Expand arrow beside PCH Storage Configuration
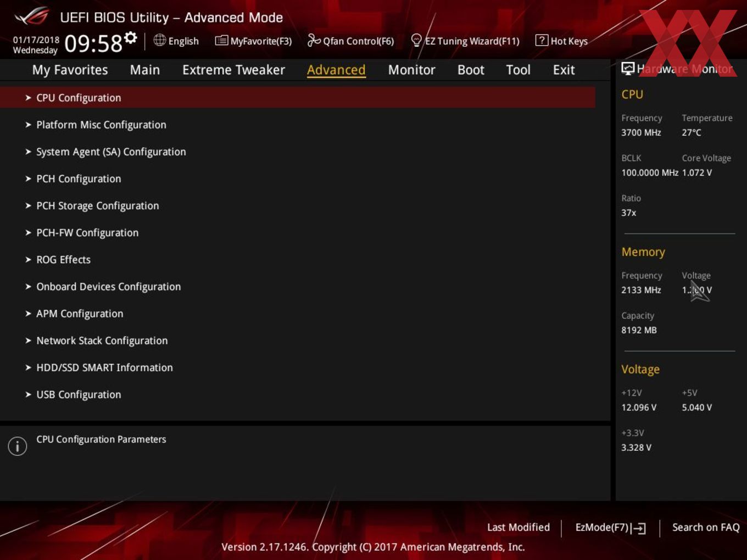This screenshot has width=747, height=560. tap(28, 205)
